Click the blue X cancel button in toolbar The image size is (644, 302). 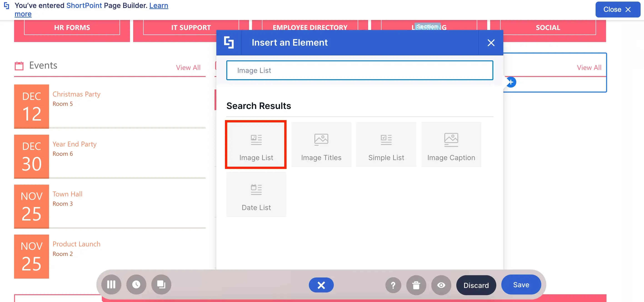click(x=321, y=285)
